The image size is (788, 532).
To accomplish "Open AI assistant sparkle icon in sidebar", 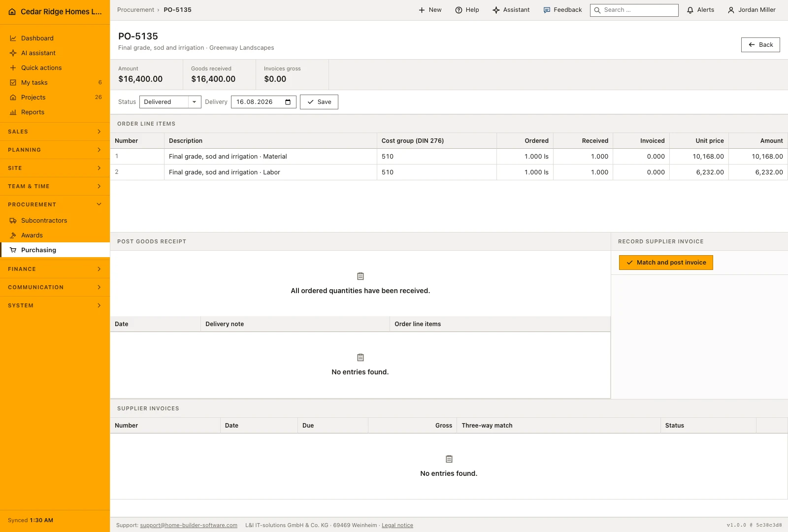I will point(13,53).
